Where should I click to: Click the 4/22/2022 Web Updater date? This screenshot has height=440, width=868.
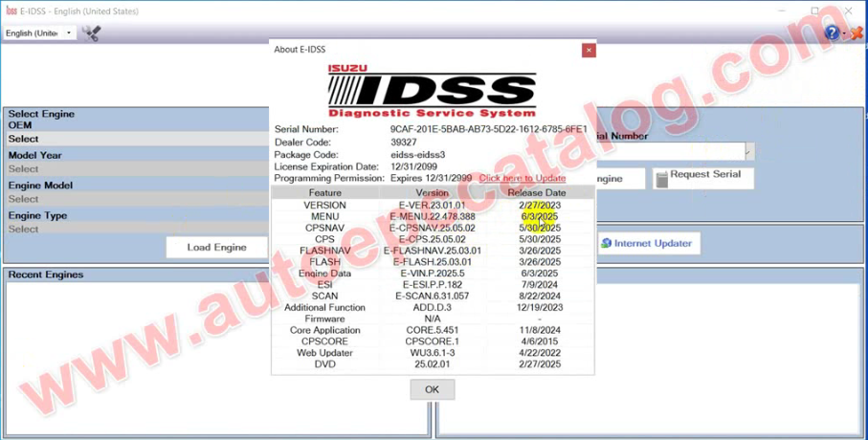tap(539, 353)
